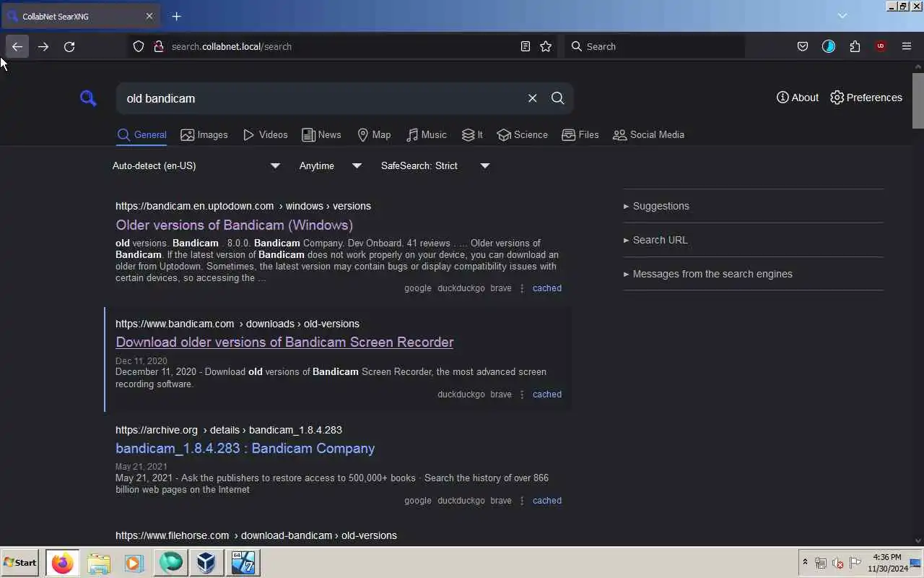Open cached link for the archive.org result
The width and height of the screenshot is (924, 578).
click(x=546, y=501)
